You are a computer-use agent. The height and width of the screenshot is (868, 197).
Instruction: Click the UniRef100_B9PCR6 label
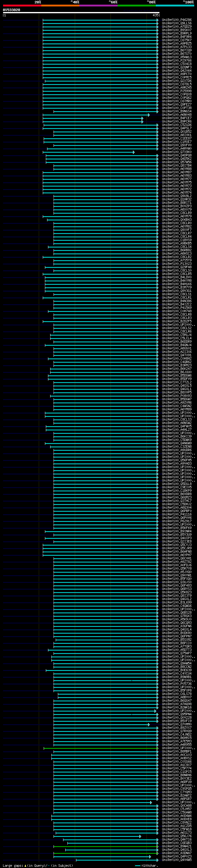(x=176, y=122)
